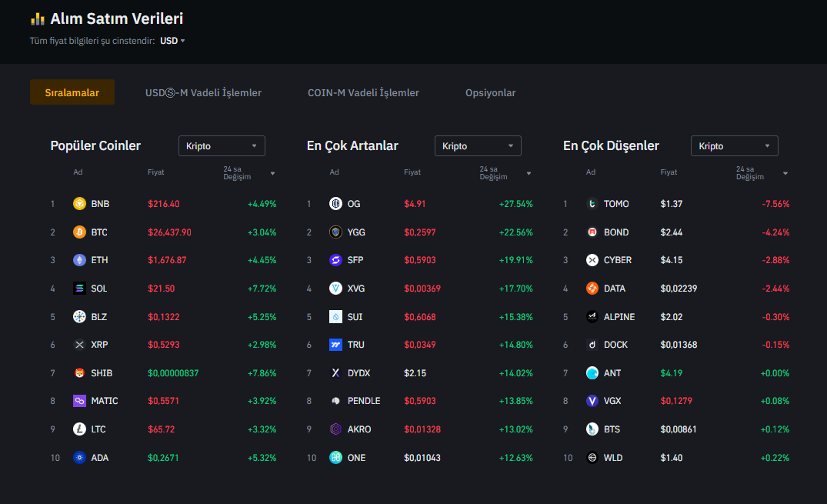Screen dimensions: 827x504
Task: Click the Solana SOL coin icon
Action: coord(79,289)
